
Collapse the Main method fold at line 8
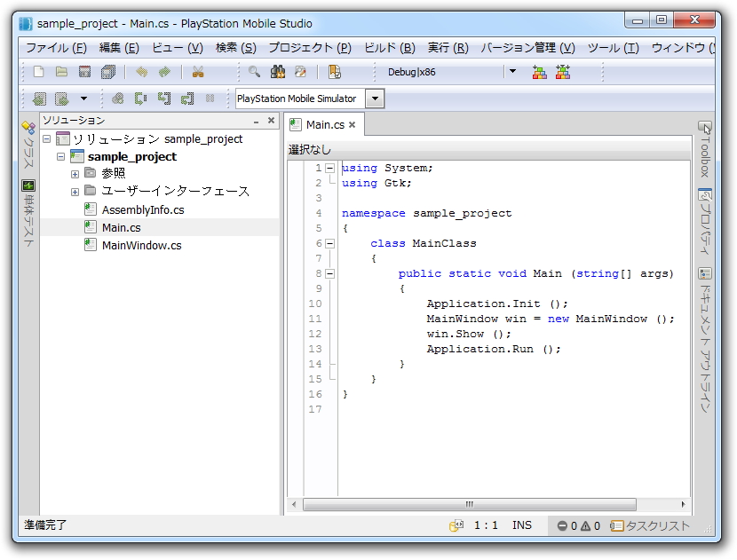coord(330,273)
